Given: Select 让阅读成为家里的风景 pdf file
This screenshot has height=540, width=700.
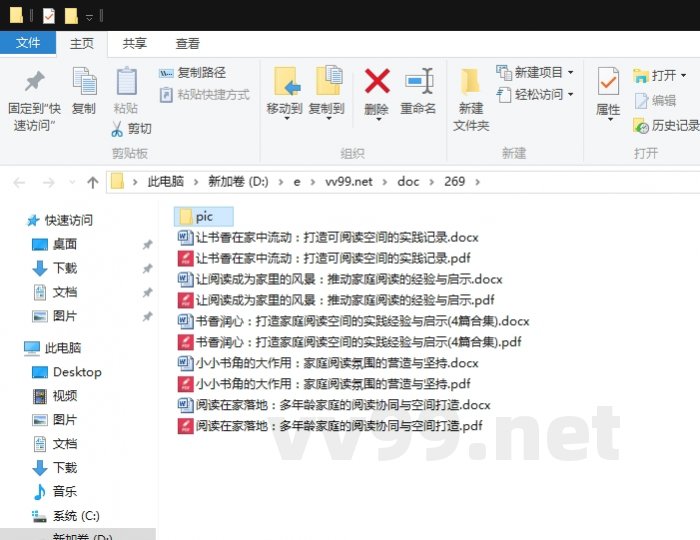Looking at the screenshot, I should pyautogui.click(x=336, y=300).
